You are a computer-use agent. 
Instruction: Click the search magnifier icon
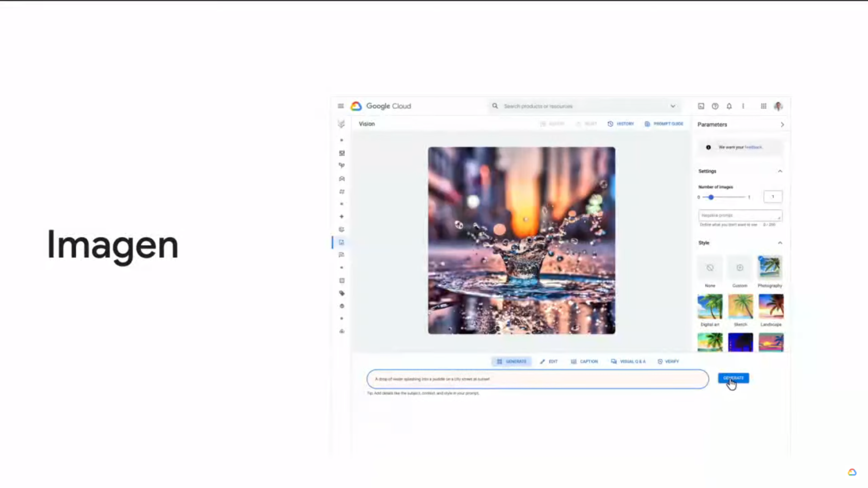(x=495, y=106)
